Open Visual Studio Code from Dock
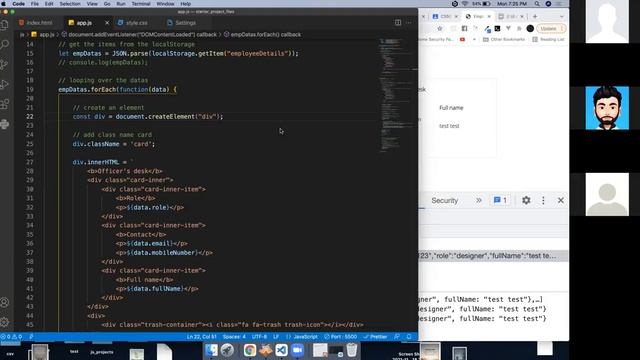This screenshot has height=360, width=640. click(281, 350)
